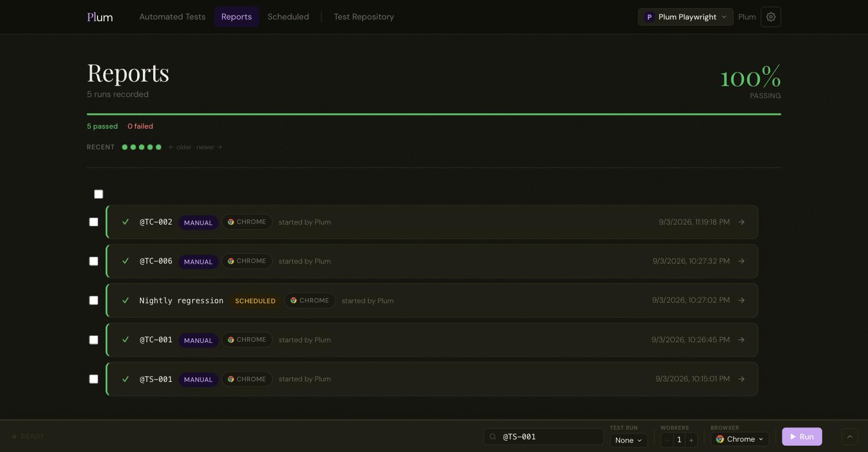The width and height of the screenshot is (868, 452).
Task: Click the green passing progress bar
Action: point(434,114)
